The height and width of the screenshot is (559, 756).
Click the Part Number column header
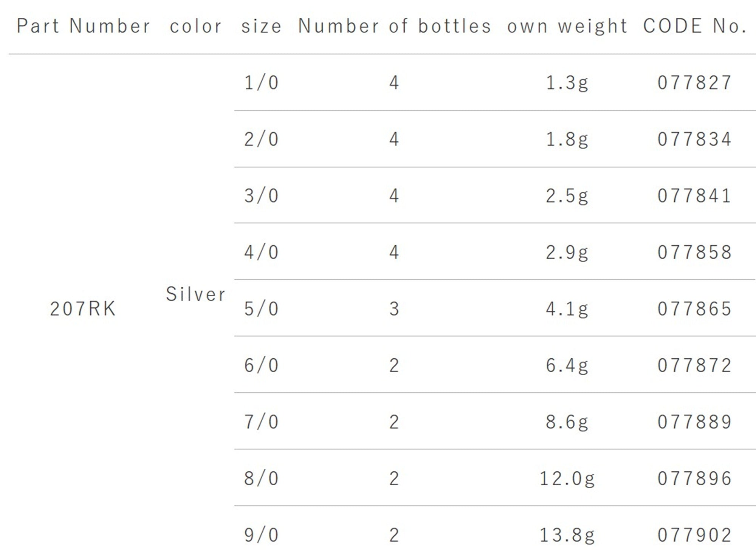point(84,26)
